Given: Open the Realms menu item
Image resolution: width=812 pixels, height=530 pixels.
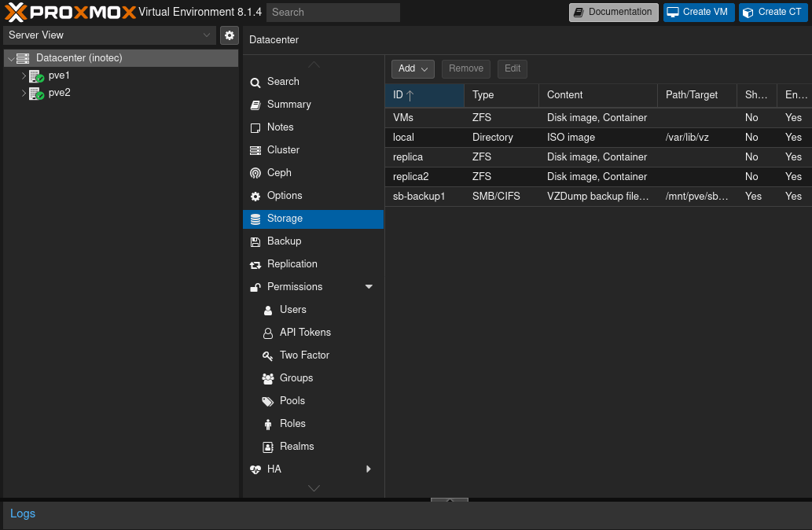Looking at the screenshot, I should [x=314, y=446].
